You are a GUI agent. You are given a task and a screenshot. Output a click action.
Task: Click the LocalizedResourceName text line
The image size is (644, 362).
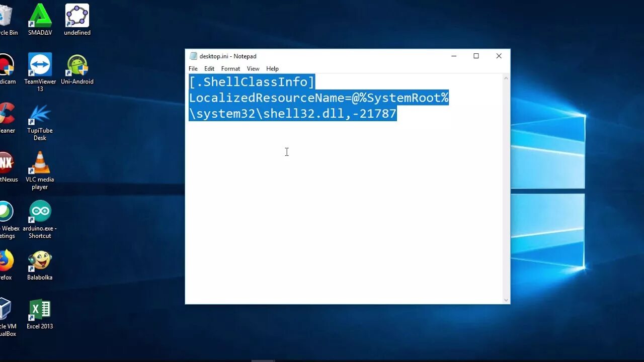click(318, 98)
